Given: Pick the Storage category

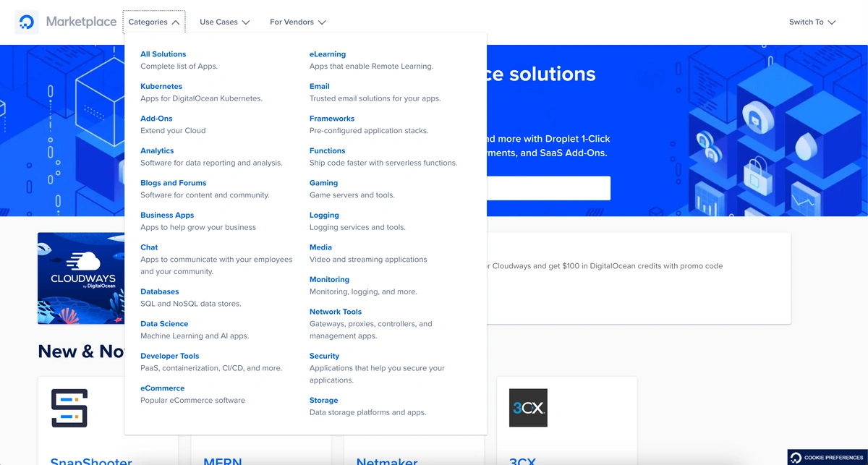Looking at the screenshot, I should pos(323,400).
